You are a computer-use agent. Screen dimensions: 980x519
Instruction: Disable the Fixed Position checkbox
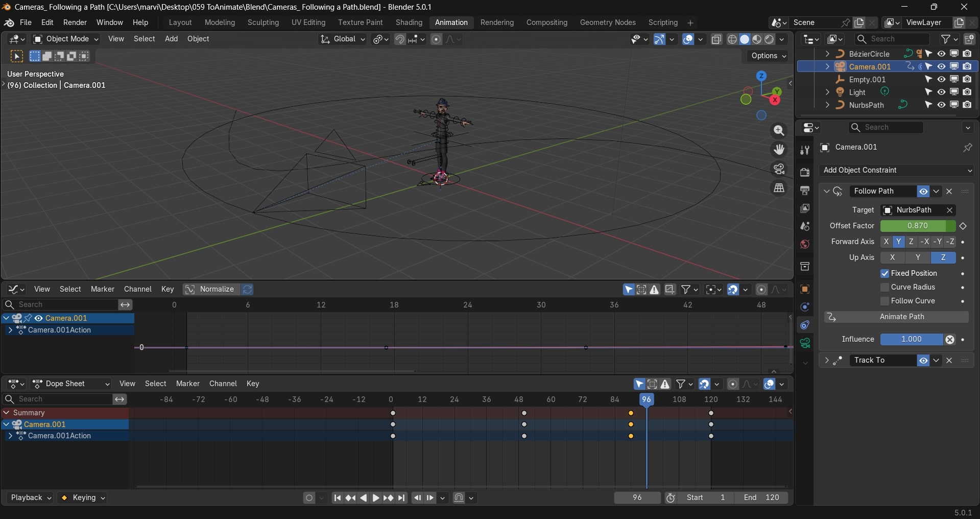coord(885,273)
